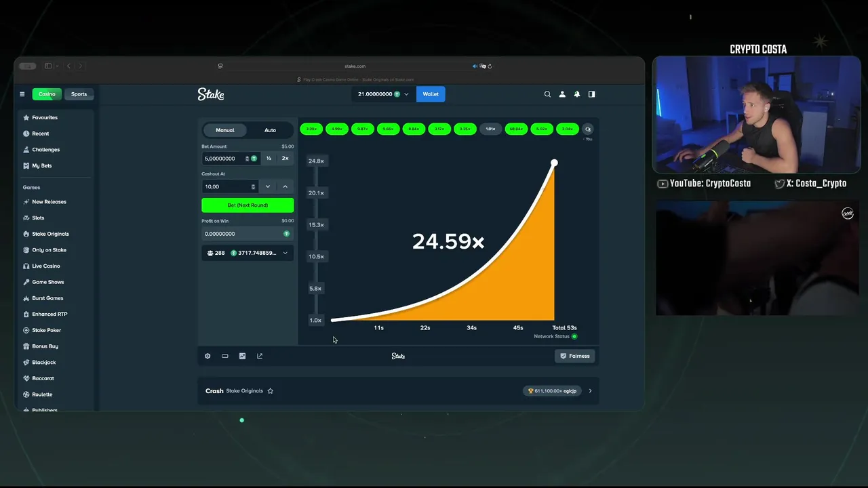Click the Stake Originals link beside Crash
Viewport: 868px width, 488px height.
click(244, 391)
